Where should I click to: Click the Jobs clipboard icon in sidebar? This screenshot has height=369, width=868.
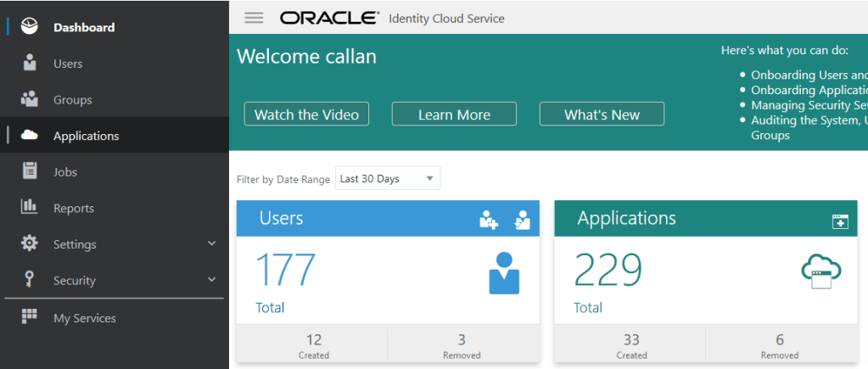click(x=30, y=171)
